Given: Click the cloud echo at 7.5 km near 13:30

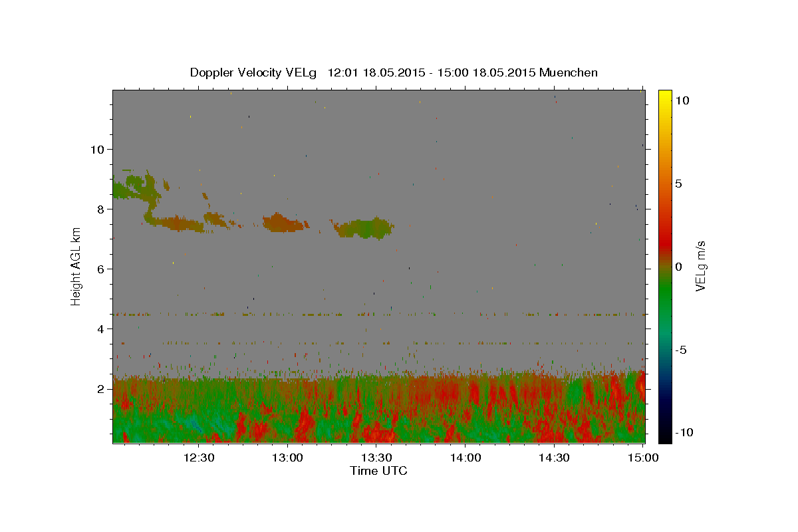Looking at the screenshot, I should (x=364, y=228).
